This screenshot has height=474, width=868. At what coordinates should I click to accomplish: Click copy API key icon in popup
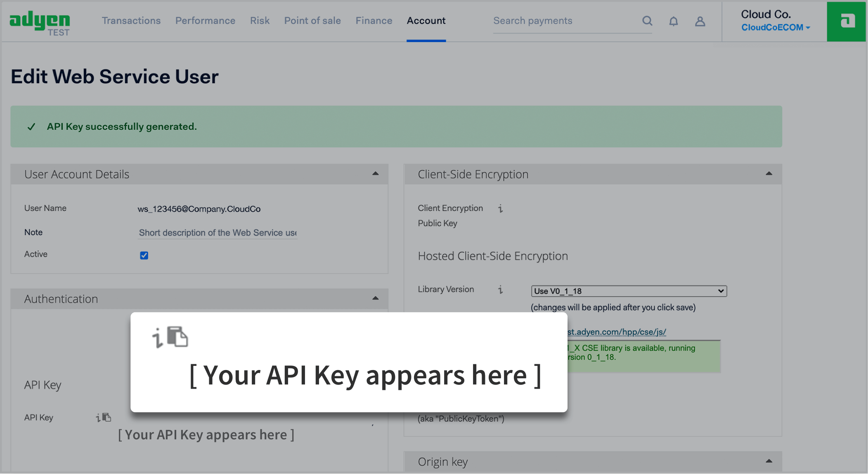tap(178, 337)
